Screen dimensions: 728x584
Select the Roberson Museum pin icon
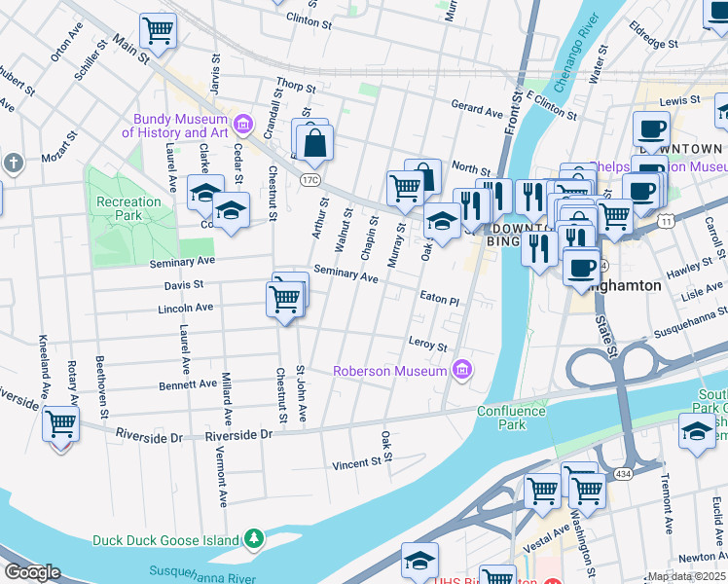click(462, 370)
